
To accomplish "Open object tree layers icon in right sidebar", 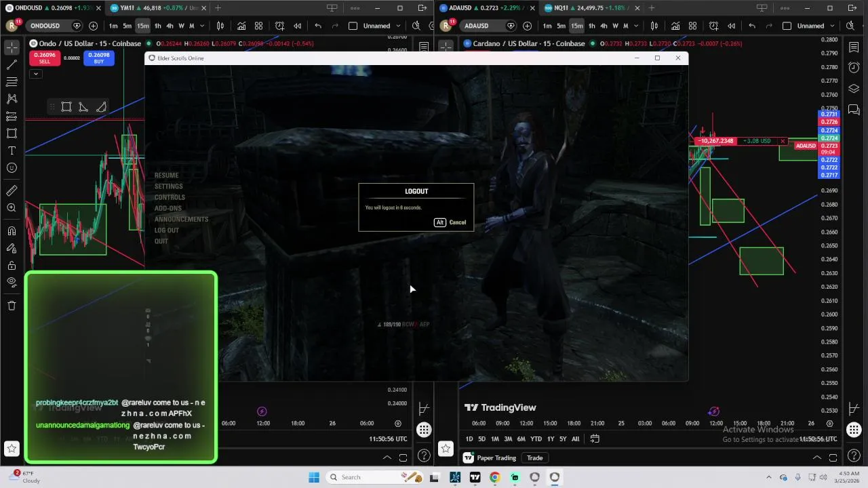I will 854,89.
